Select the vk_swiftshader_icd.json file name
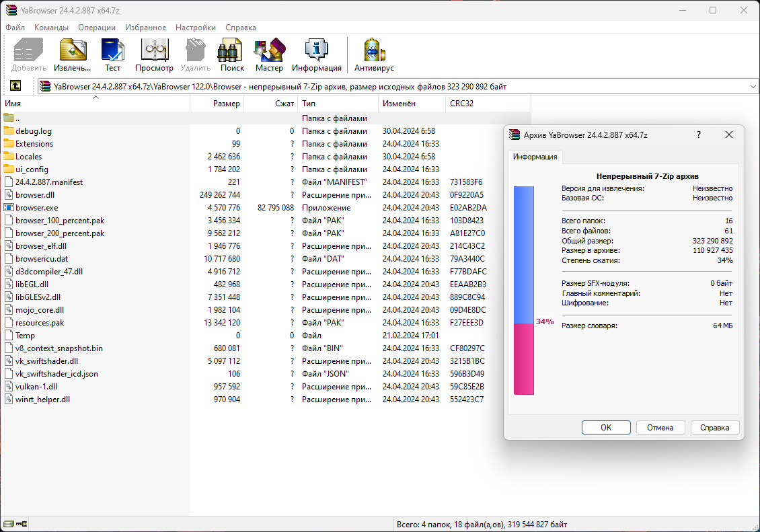Viewport: 760px width, 532px height. coord(56,374)
